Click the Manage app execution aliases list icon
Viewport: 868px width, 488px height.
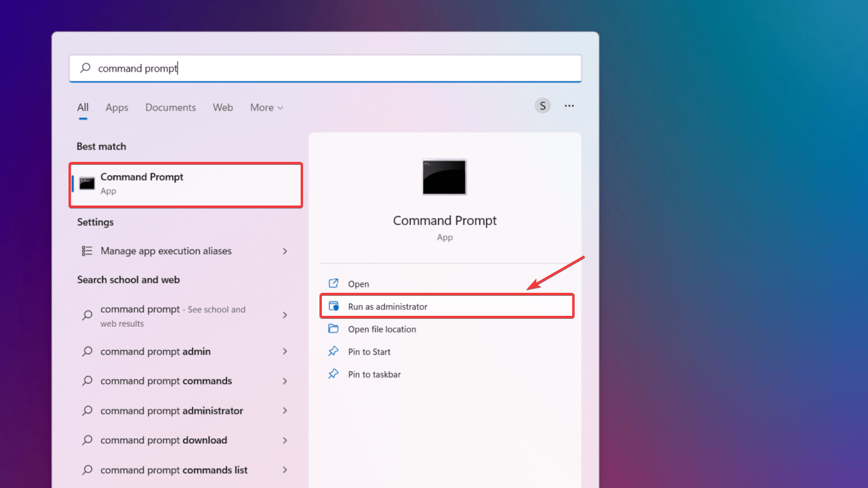coord(87,250)
